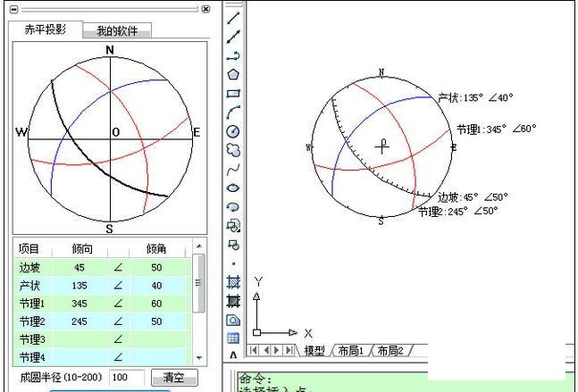
Task: Select the Spline curve tool
Action: [233, 169]
